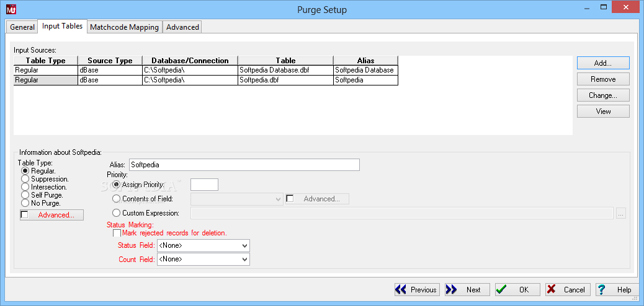Select Contents of Field priority option
This screenshot has width=644, height=306.
(x=116, y=199)
